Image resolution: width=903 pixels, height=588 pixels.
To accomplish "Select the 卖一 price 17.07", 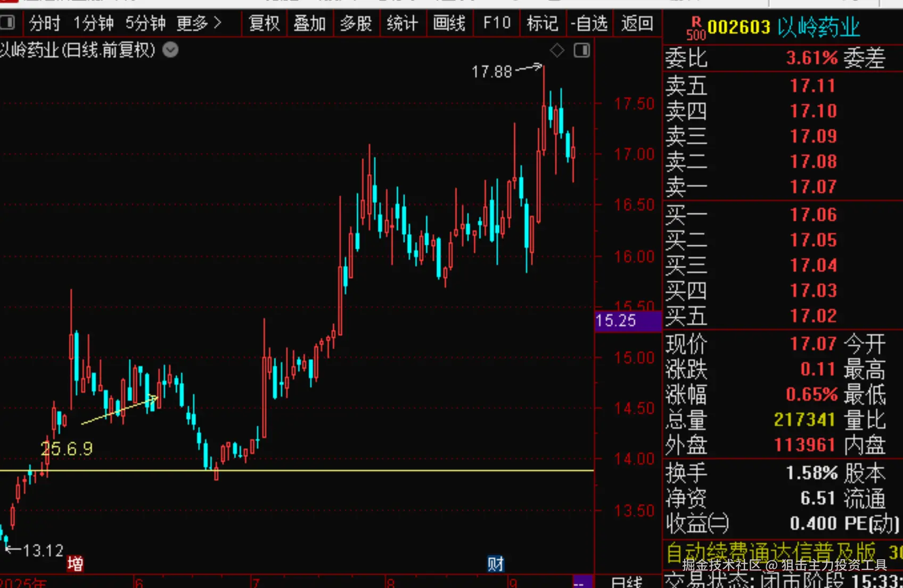I will tap(813, 187).
